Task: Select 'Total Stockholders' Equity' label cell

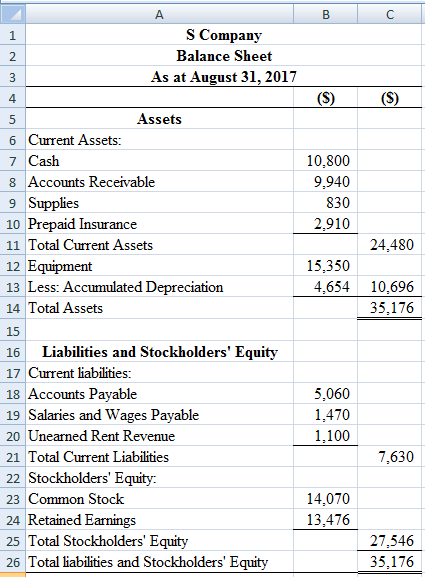Action: tap(159, 541)
